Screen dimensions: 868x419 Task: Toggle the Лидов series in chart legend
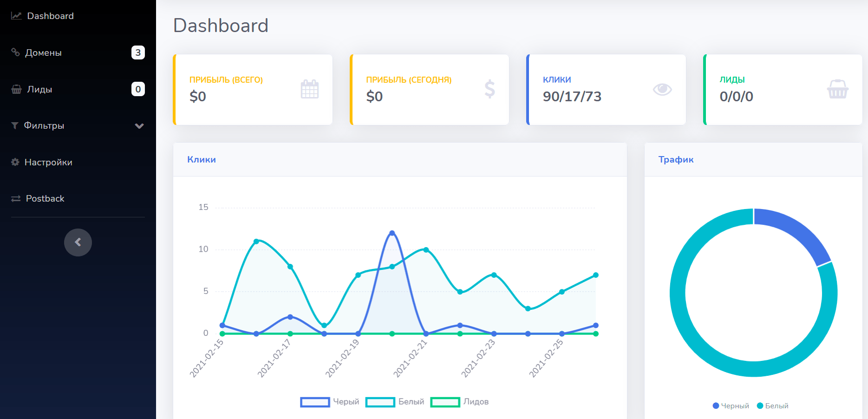tap(460, 402)
